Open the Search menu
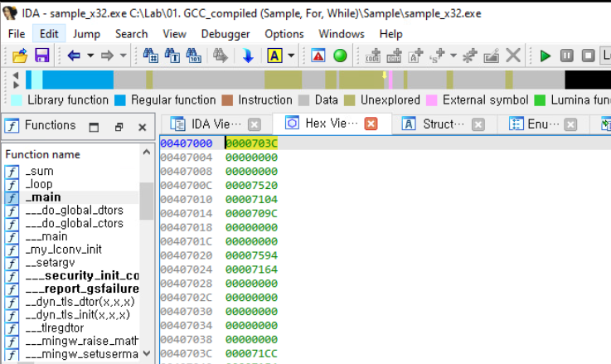Screen dimensions: 611x364 [131, 34]
